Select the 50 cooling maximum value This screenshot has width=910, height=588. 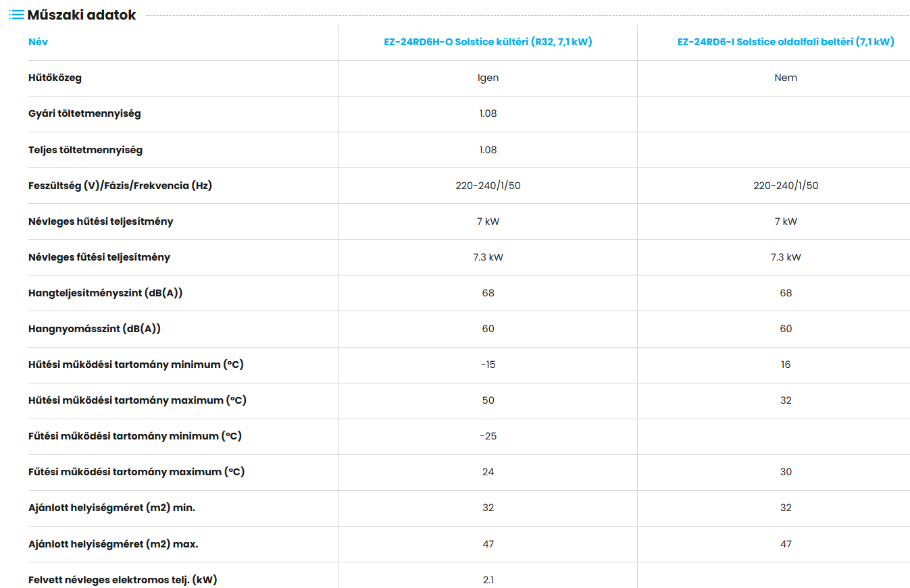pos(488,400)
